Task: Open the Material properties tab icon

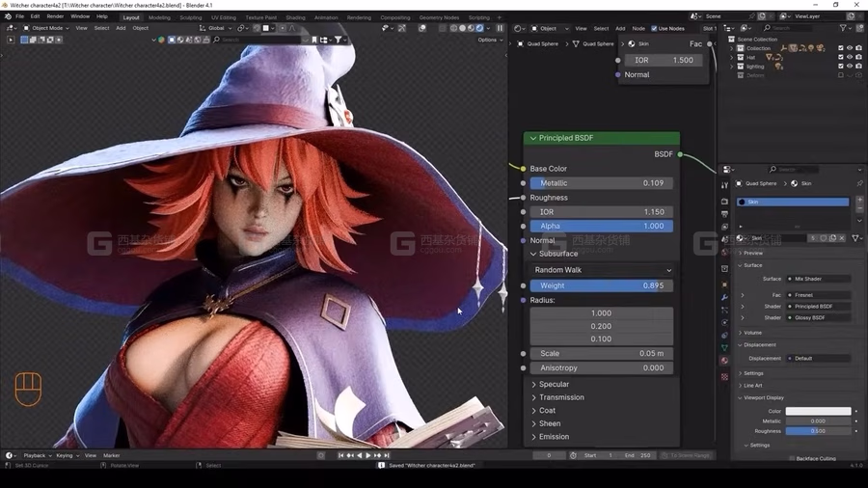Action: [x=724, y=361]
